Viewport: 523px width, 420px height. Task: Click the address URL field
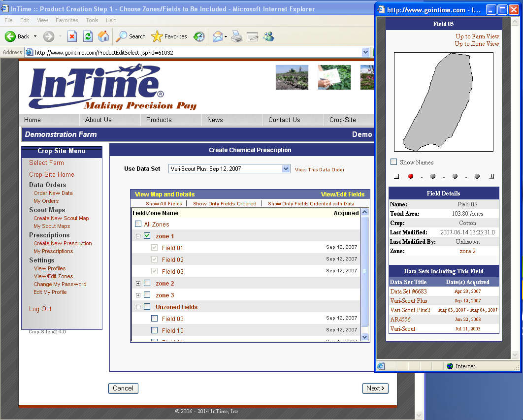197,52
